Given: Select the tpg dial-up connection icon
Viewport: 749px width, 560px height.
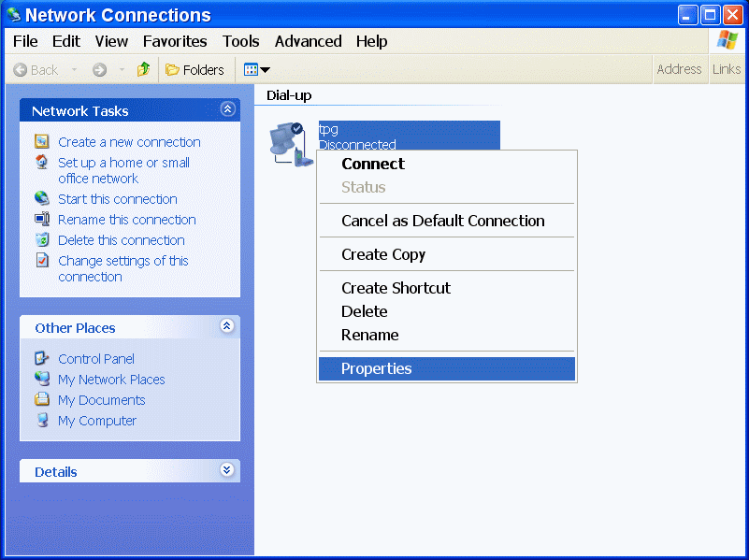Looking at the screenshot, I should click(x=291, y=144).
